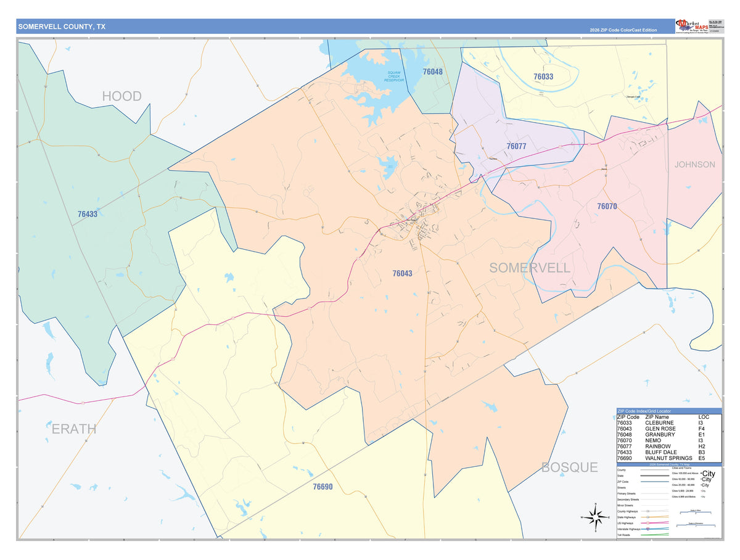Click the County Highways shield symbol in legend
This screenshot has width=740, height=560.
647,511
